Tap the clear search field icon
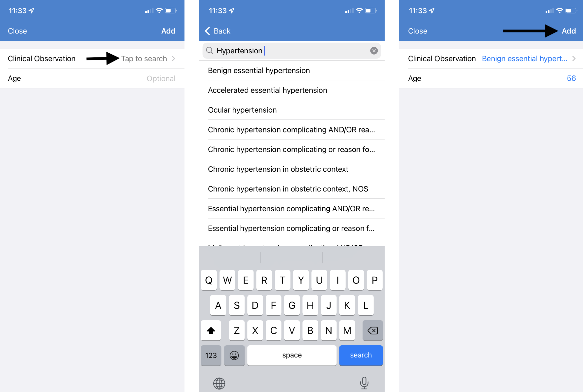This screenshot has width=583, height=392. point(374,50)
